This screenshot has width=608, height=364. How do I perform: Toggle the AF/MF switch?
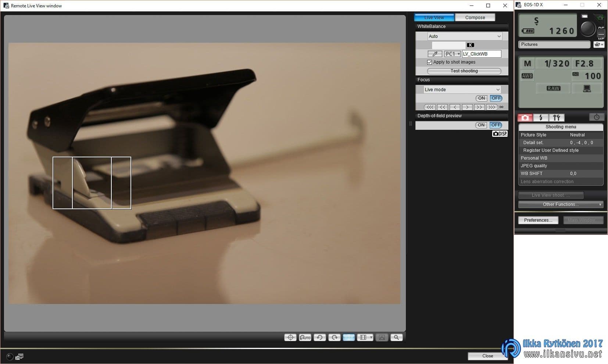(601, 33)
